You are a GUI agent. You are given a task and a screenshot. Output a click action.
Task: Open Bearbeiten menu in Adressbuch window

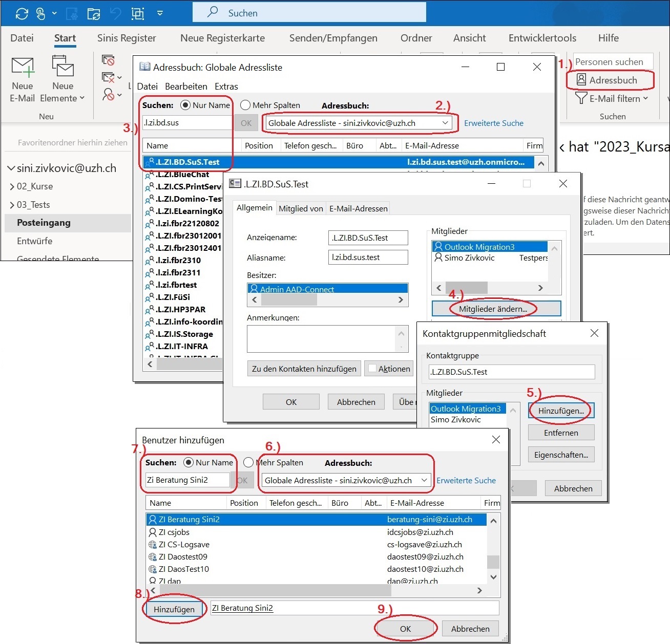(x=186, y=87)
